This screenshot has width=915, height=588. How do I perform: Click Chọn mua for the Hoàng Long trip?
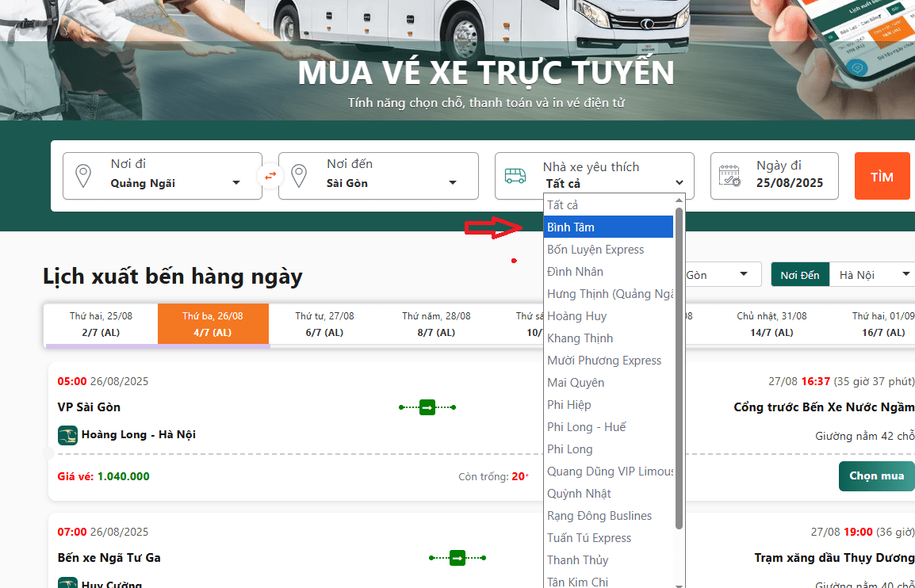(x=876, y=476)
